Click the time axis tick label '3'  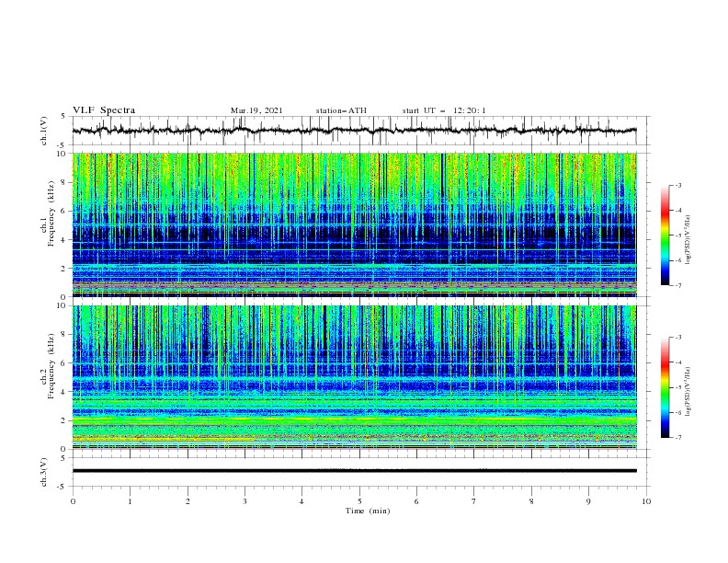coord(245,501)
